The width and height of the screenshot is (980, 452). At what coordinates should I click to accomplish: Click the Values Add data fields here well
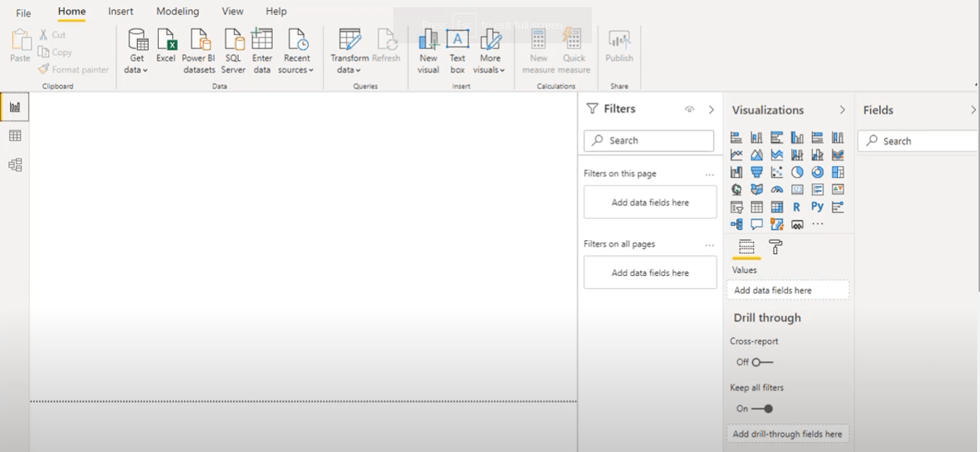tap(787, 290)
